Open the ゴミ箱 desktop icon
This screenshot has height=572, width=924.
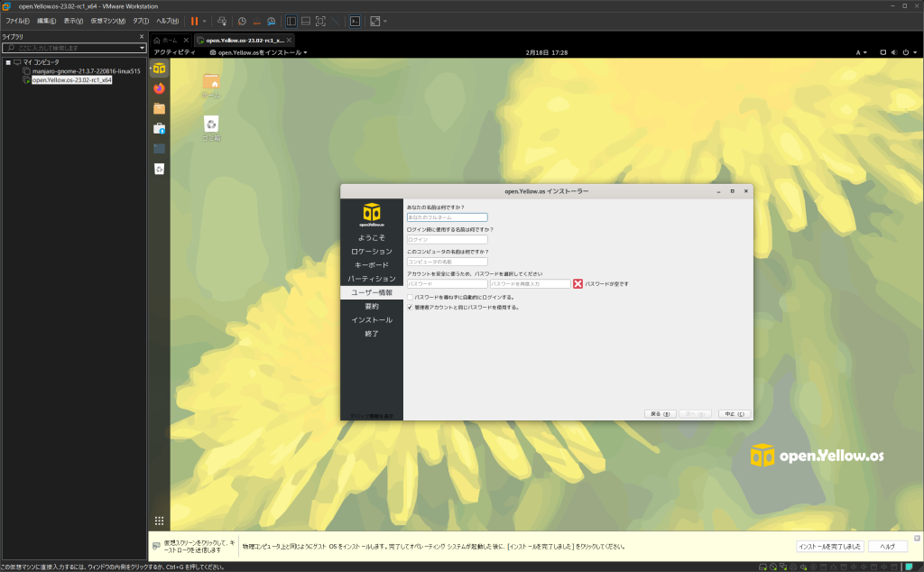(x=211, y=124)
